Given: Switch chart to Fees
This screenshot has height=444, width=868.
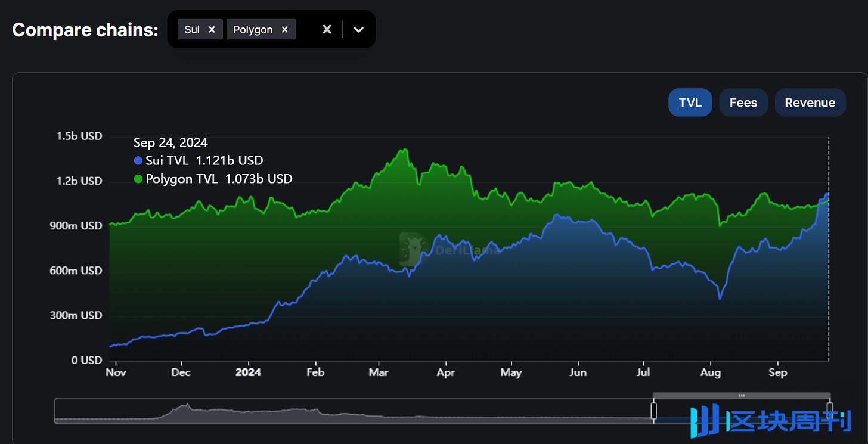Looking at the screenshot, I should (x=743, y=103).
